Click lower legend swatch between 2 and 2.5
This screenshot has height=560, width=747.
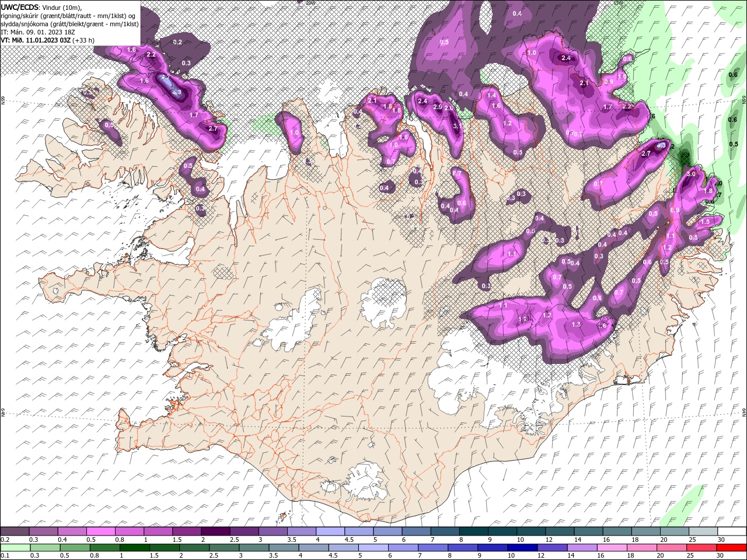click(x=194, y=548)
